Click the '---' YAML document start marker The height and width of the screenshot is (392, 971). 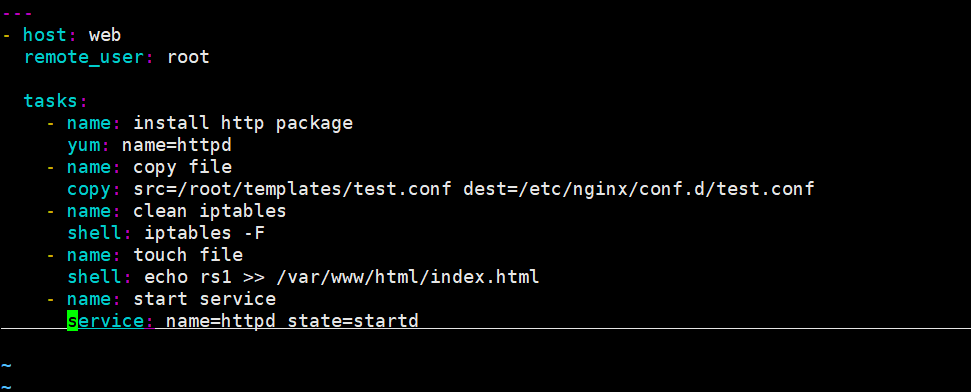(17, 13)
